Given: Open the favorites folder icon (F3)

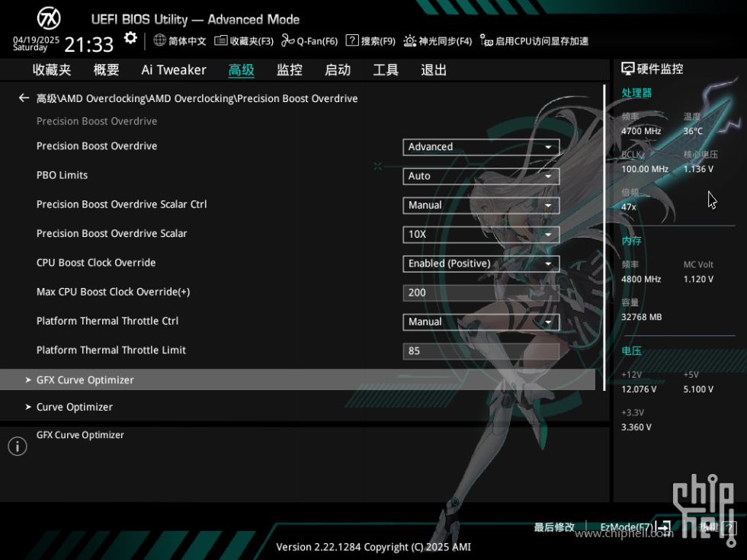Looking at the screenshot, I should point(220,40).
